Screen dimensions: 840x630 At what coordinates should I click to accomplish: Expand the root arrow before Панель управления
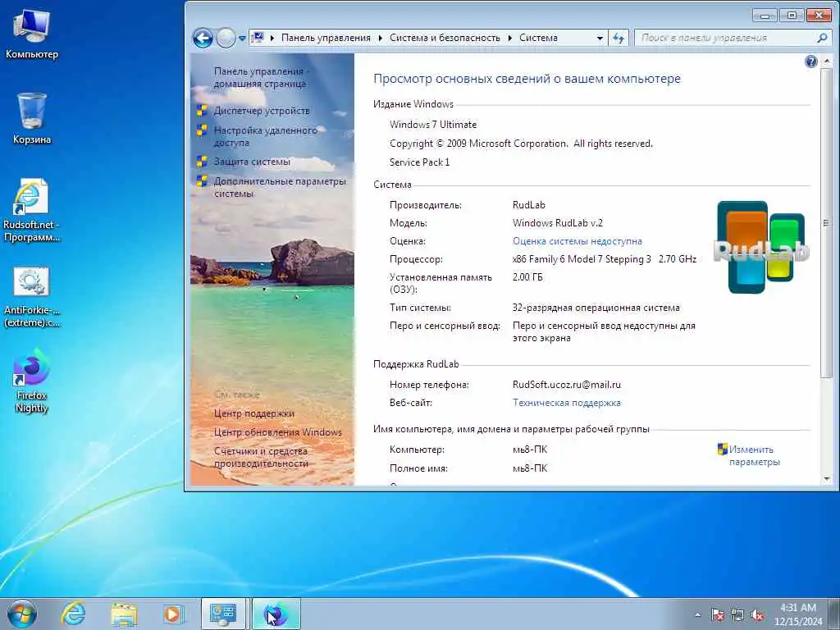(x=272, y=38)
